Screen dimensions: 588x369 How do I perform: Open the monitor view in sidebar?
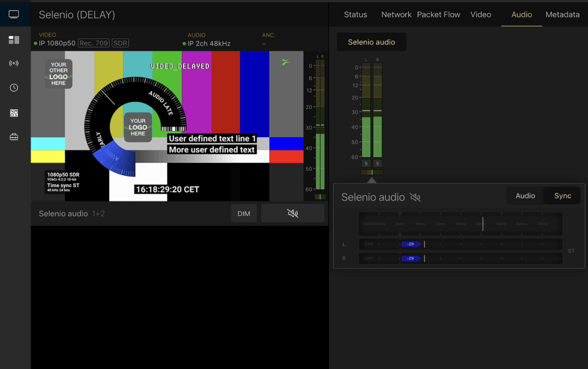[14, 14]
